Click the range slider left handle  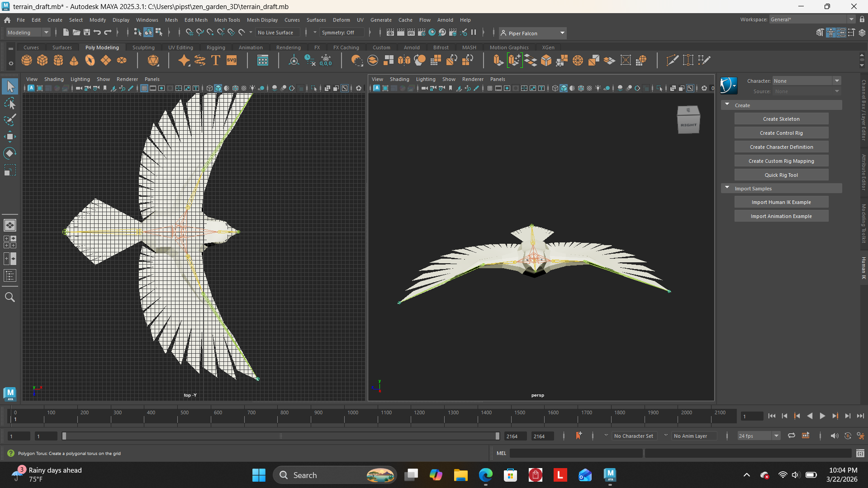(64, 436)
